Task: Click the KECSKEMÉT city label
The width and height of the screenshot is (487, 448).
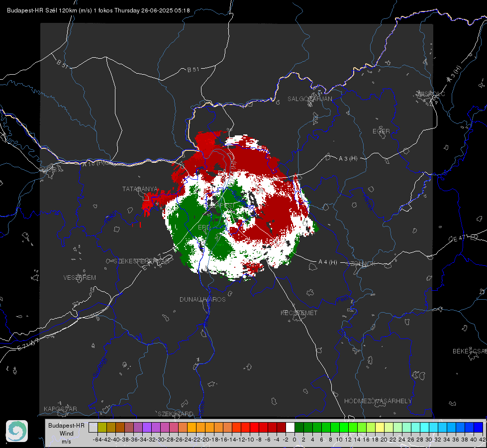Action: (x=299, y=313)
